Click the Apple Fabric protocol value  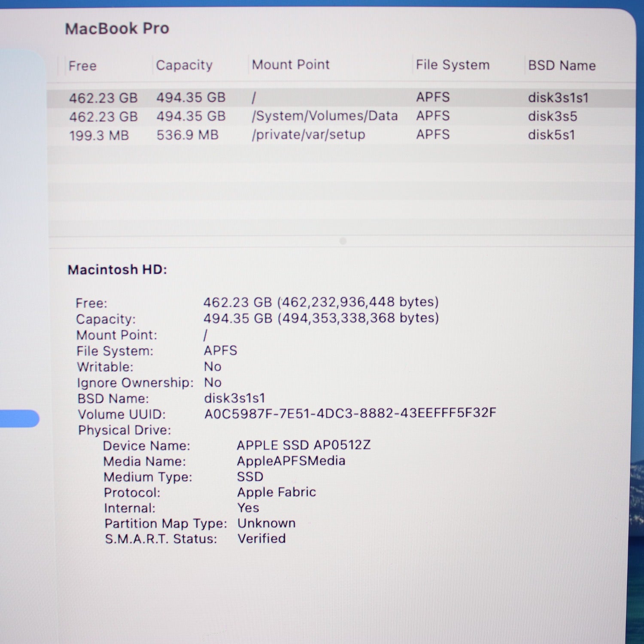(x=276, y=492)
